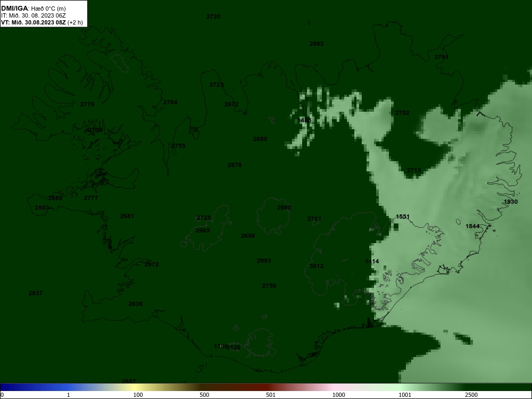Viewport: 532px width, 399px height.
Task: Click the IT initial time line 06Z
Action: pos(33,15)
